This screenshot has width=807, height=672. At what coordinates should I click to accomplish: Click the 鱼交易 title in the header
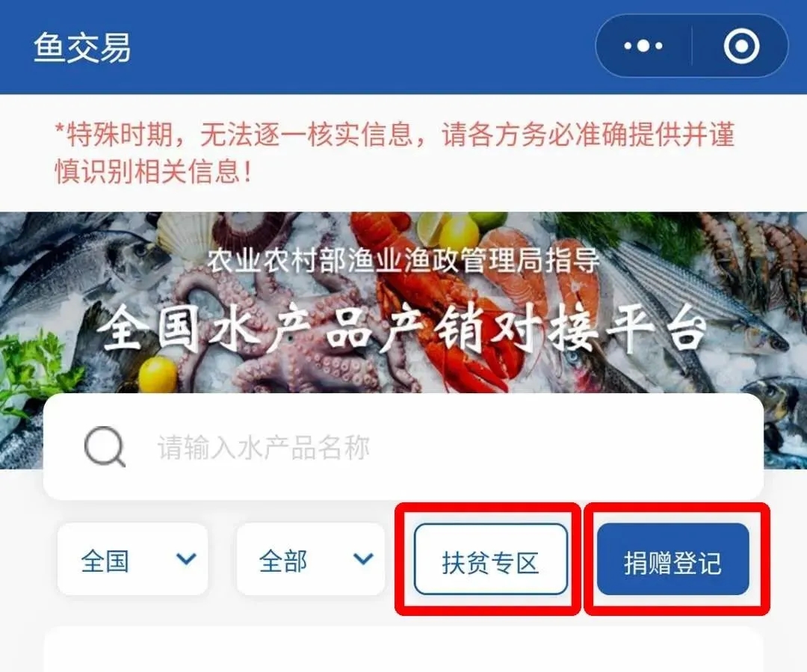[x=82, y=47]
